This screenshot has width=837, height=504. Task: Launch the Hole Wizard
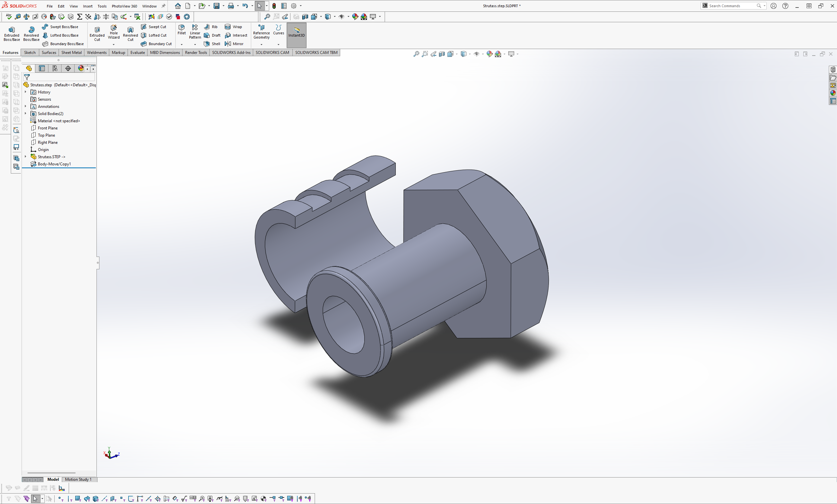point(114,32)
